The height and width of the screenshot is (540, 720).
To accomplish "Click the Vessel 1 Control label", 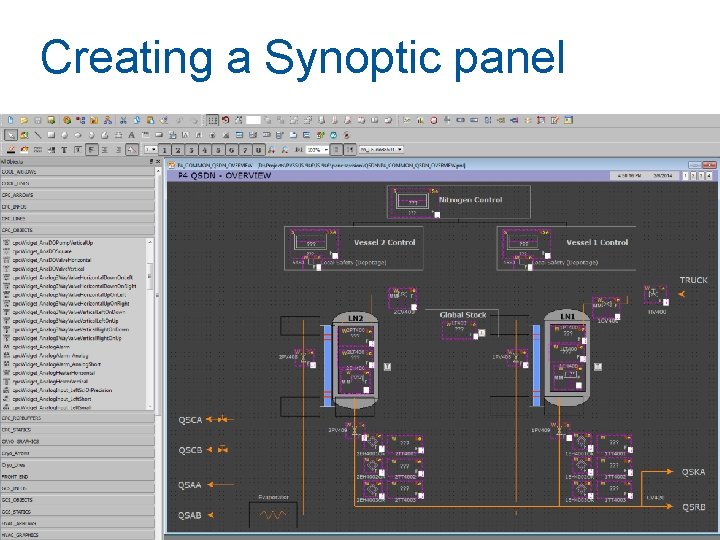I will point(597,242).
